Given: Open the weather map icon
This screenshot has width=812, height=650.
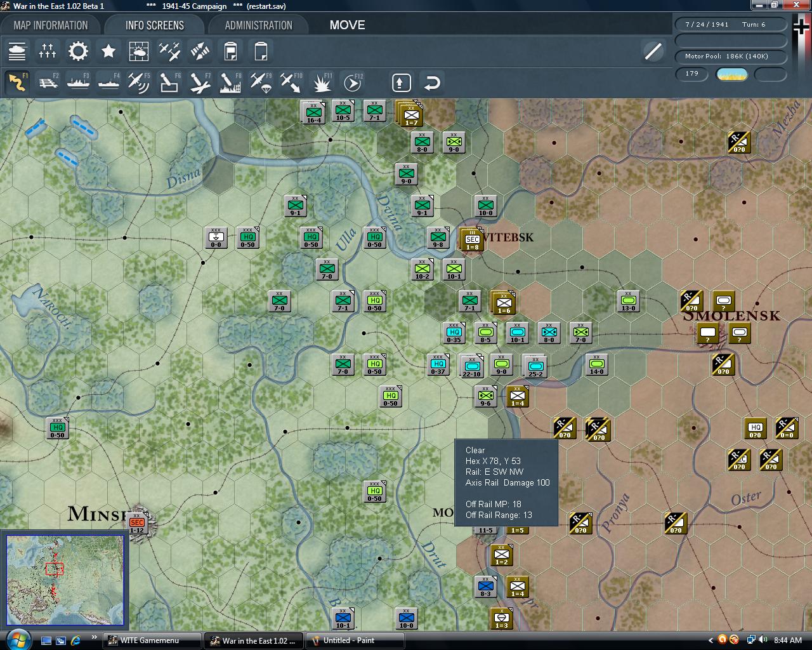Looking at the screenshot, I should [139, 51].
